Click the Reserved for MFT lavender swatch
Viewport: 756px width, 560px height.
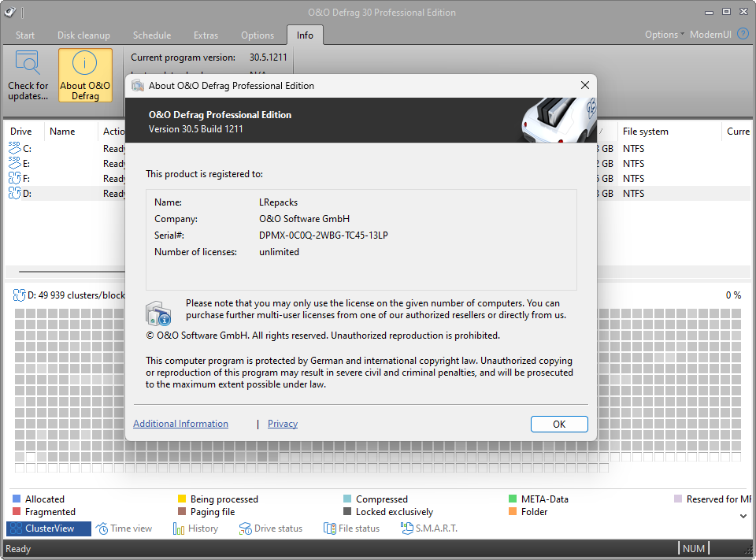click(678, 499)
